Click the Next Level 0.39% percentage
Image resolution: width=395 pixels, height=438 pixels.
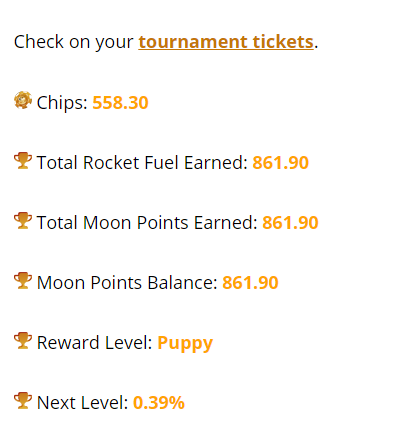click(x=159, y=403)
